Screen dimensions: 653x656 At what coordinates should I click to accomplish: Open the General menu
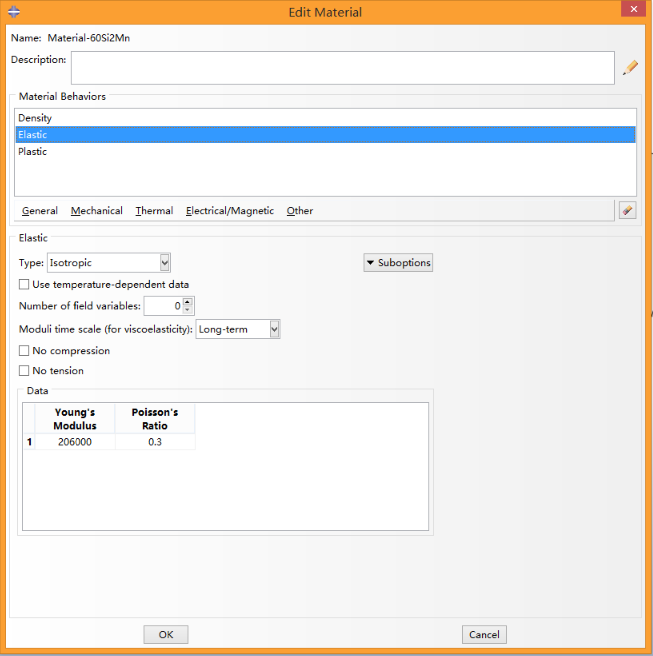click(40, 210)
